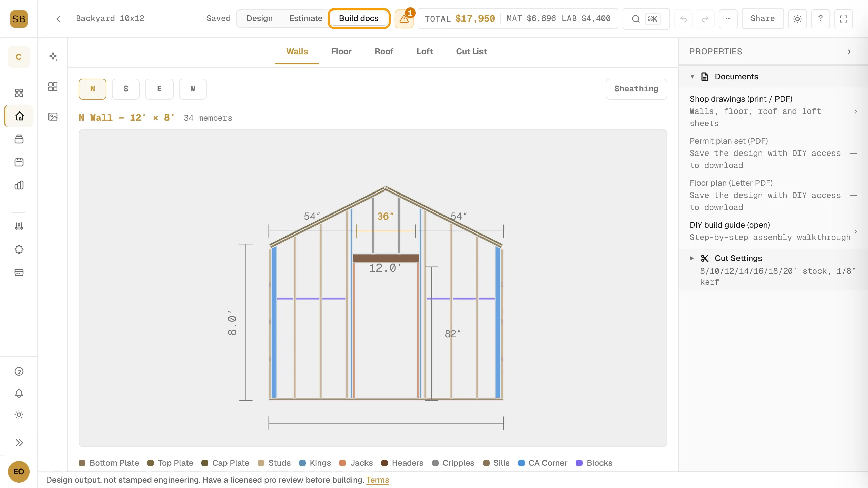Viewport: 868px width, 488px height.
Task: Select the S wall toggle
Action: 126,89
